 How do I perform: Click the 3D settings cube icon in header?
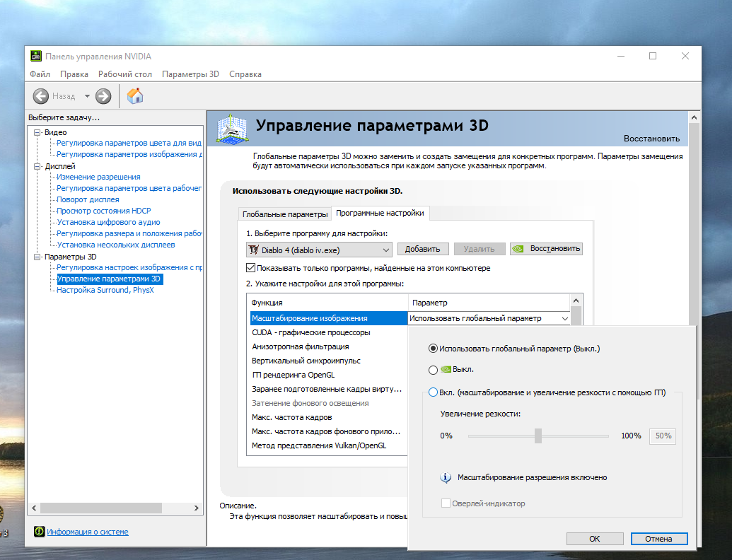pyautogui.click(x=232, y=129)
